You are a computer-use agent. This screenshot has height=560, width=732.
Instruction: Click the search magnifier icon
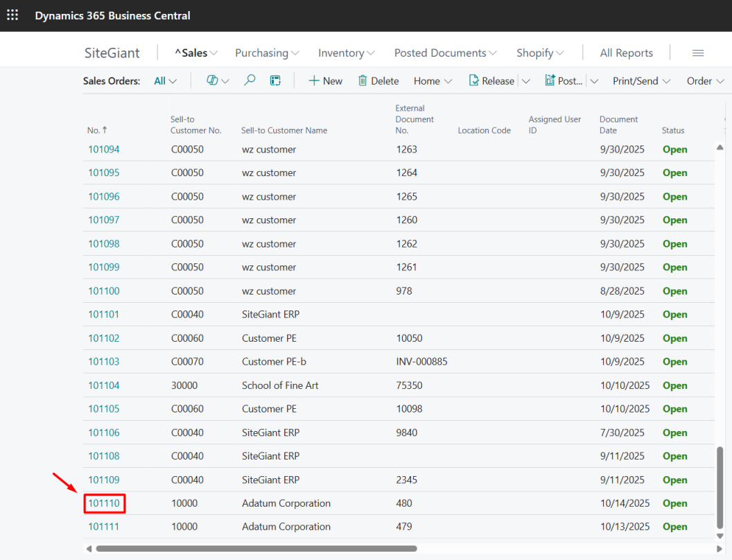click(250, 80)
